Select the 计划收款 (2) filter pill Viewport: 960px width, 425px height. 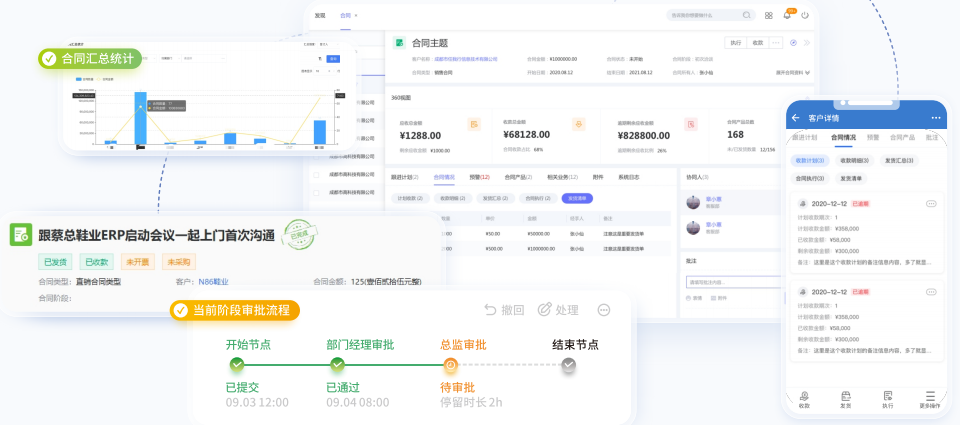(x=409, y=198)
